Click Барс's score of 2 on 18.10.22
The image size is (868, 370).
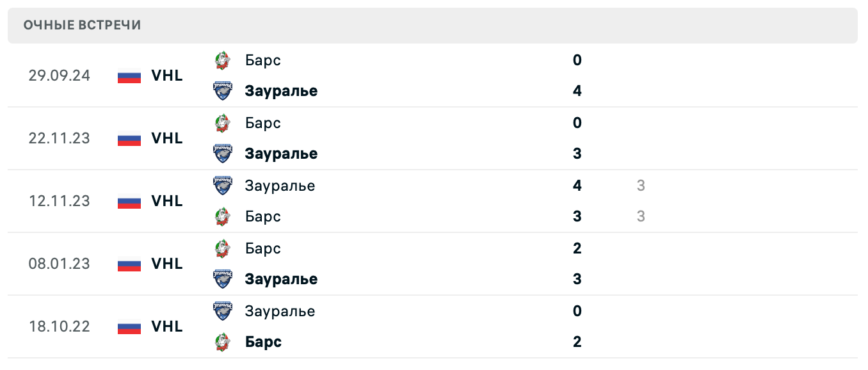pyautogui.click(x=577, y=342)
